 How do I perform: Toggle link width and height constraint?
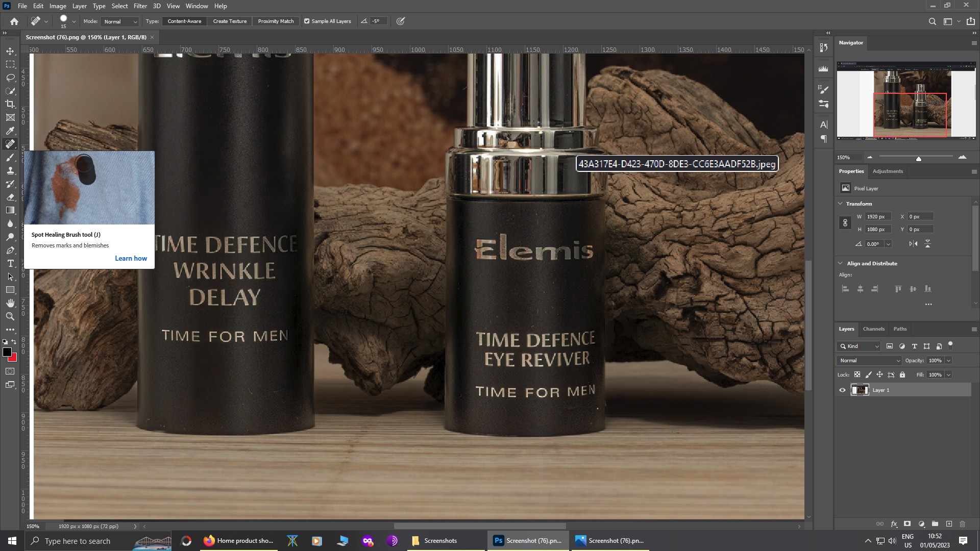click(x=845, y=223)
